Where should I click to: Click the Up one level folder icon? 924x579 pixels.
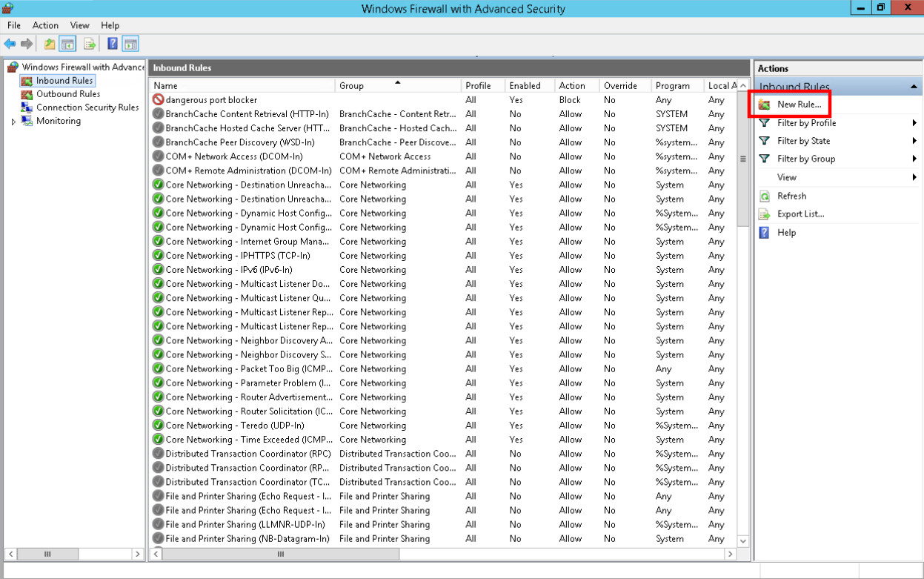[50, 44]
